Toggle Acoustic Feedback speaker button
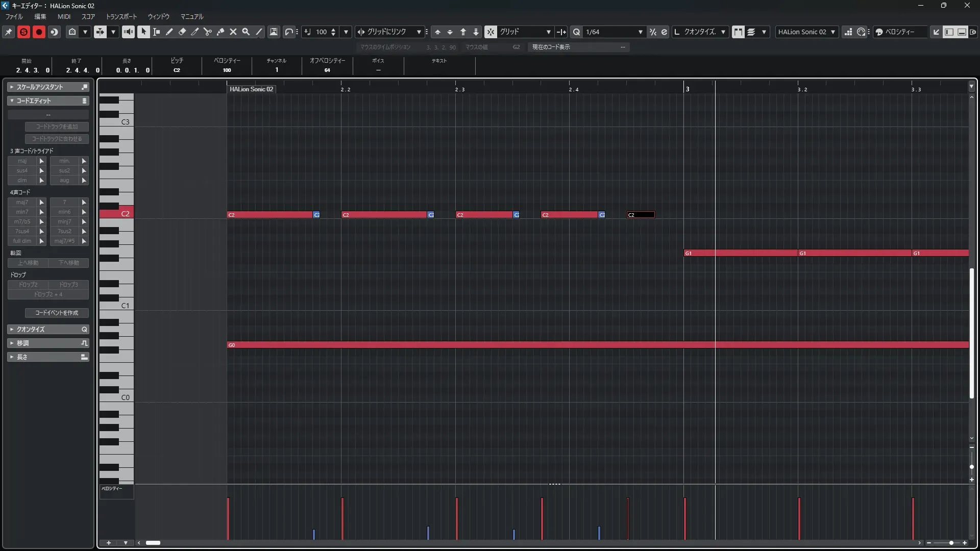Image resolution: width=980 pixels, height=551 pixels. tap(128, 32)
